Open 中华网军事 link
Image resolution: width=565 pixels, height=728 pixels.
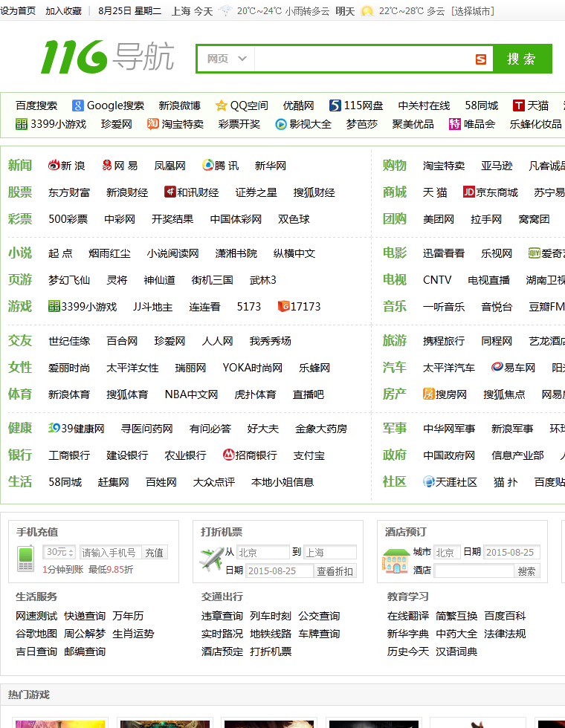click(x=449, y=429)
